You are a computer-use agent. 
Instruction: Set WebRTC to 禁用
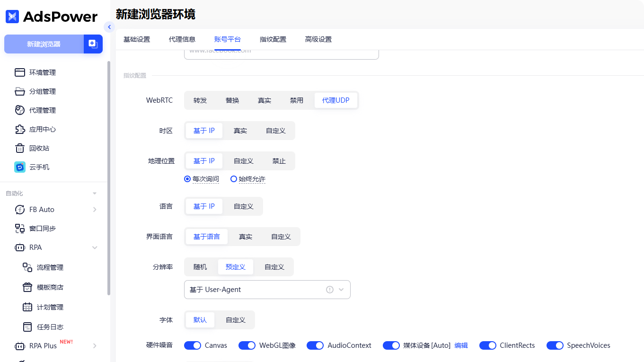point(297,100)
